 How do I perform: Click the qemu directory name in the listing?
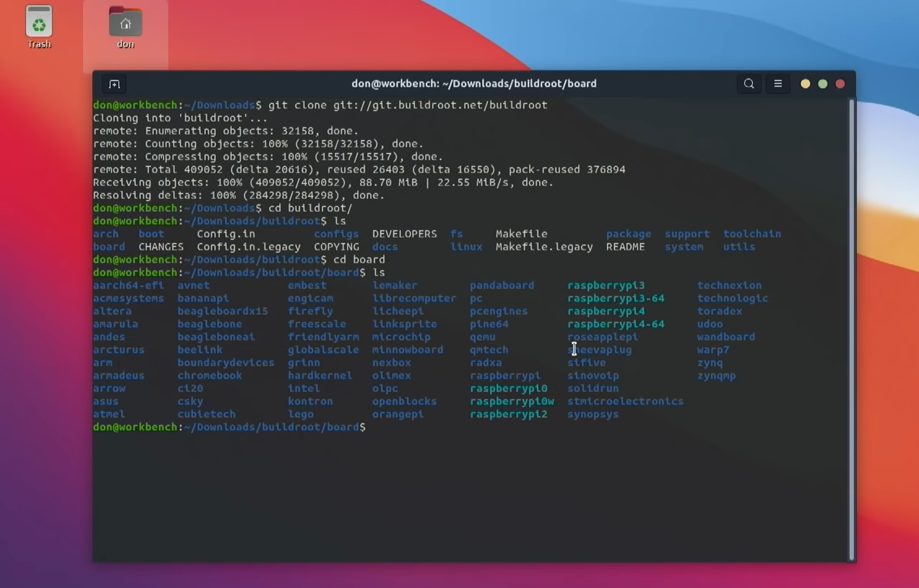click(482, 337)
